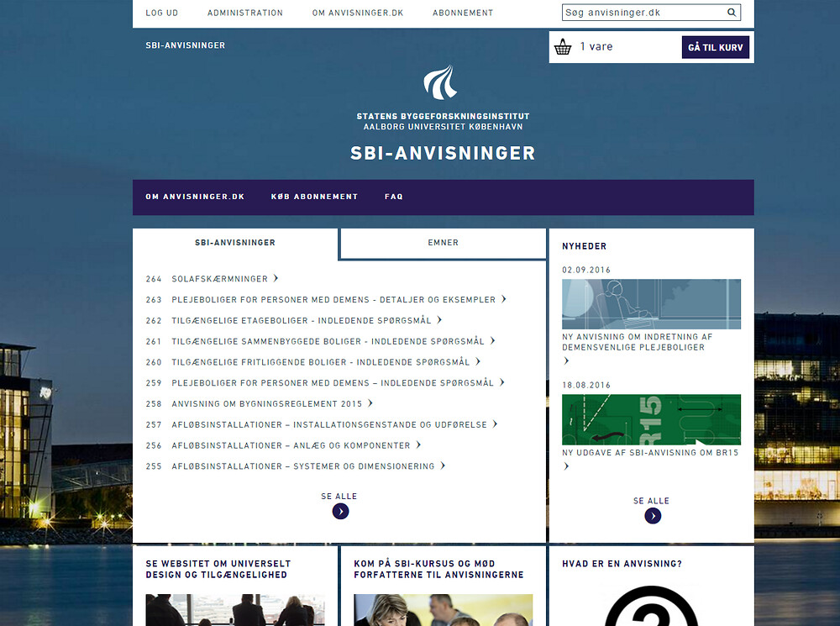This screenshot has height=626, width=840.
Task: Click Kom på SBi-kursus heading
Action: pyautogui.click(x=438, y=569)
